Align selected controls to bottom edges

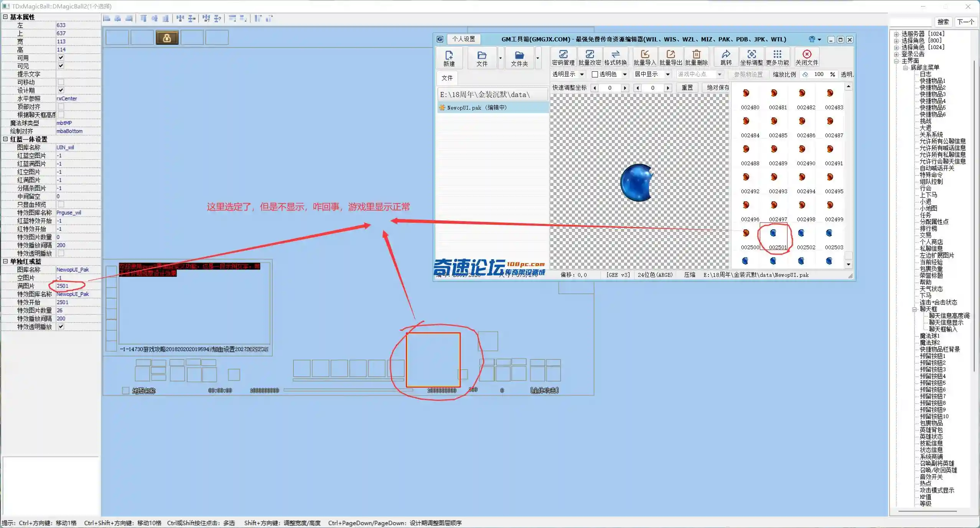point(166,18)
